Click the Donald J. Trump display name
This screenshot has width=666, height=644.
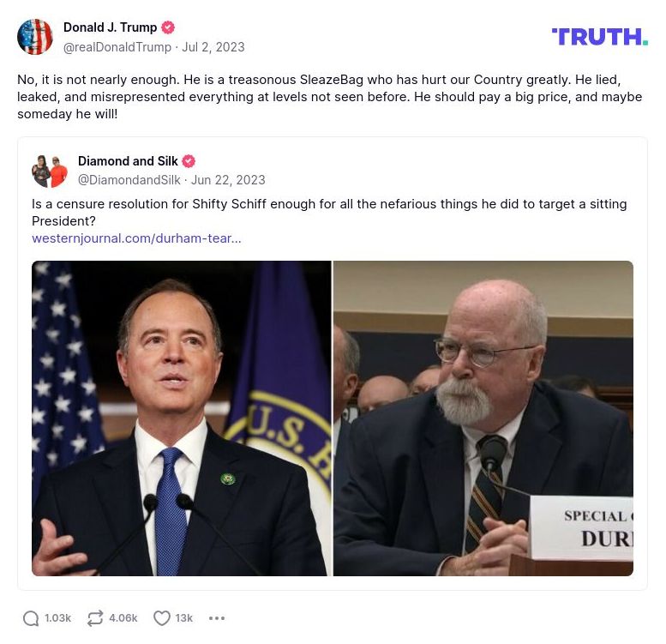coord(111,27)
